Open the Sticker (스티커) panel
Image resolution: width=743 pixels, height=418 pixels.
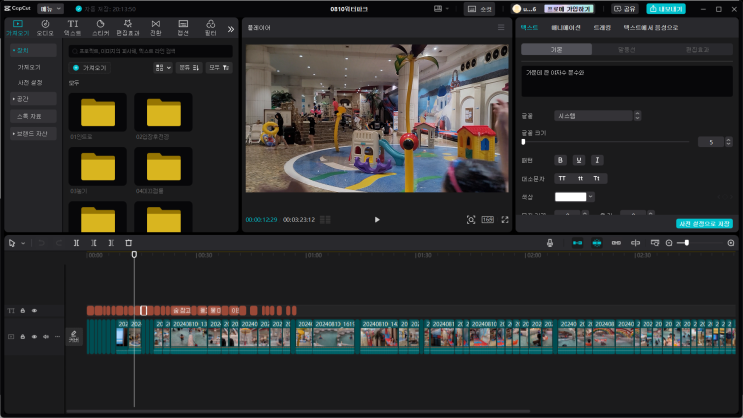pyautogui.click(x=100, y=26)
